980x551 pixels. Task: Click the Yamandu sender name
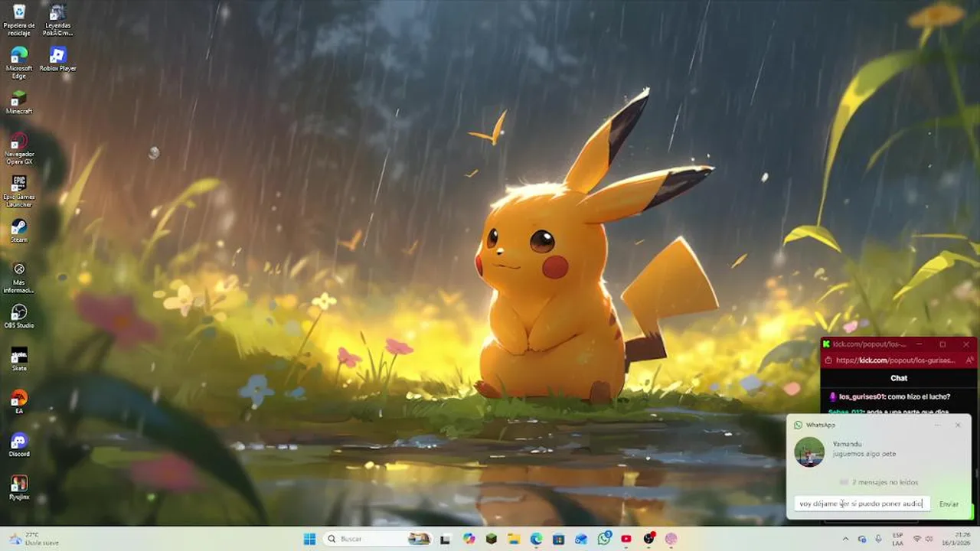pyautogui.click(x=847, y=444)
